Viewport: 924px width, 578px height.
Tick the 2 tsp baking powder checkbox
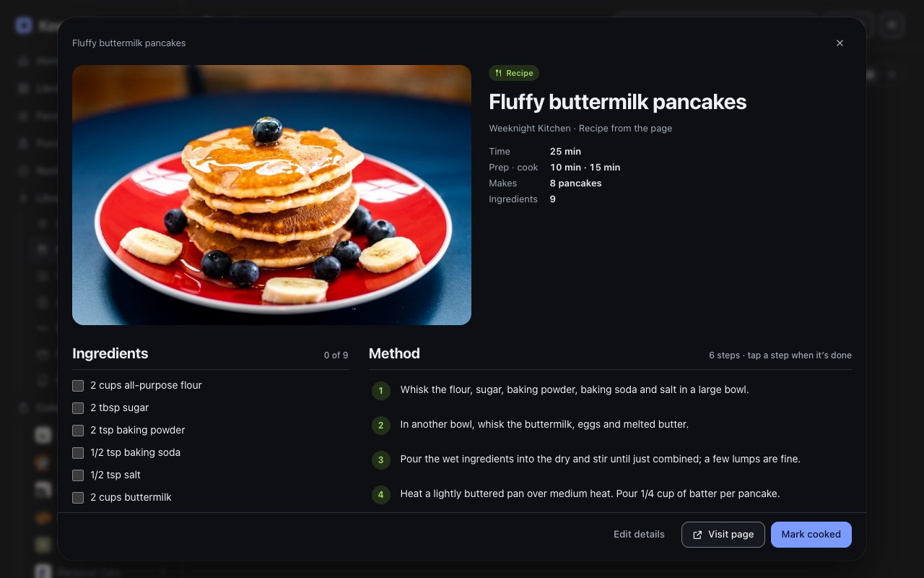pos(78,431)
